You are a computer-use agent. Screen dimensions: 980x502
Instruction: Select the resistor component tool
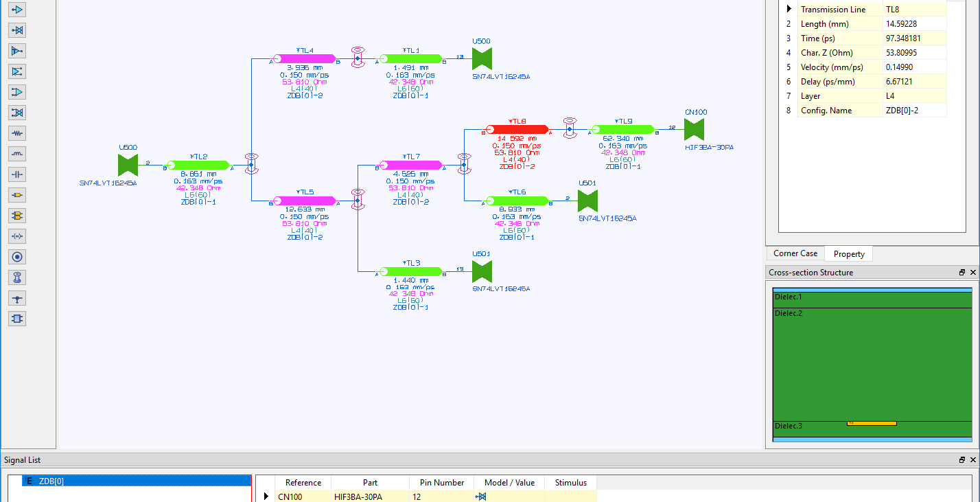[17, 133]
